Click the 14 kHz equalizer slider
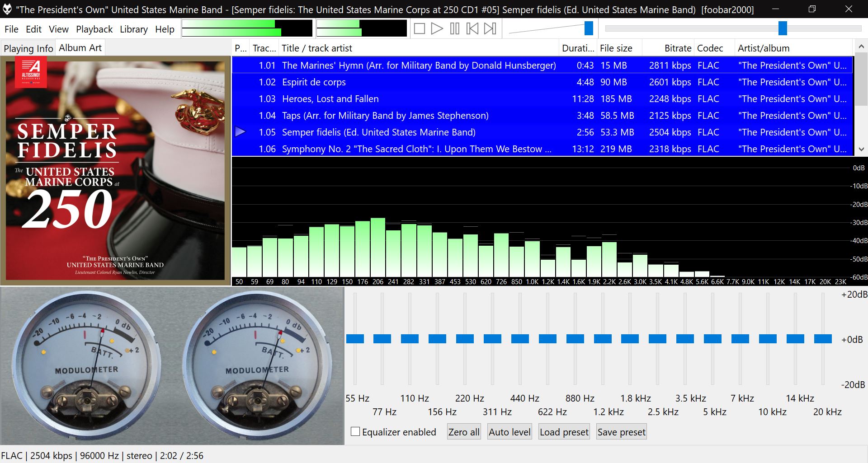The width and height of the screenshot is (868, 463). point(795,339)
